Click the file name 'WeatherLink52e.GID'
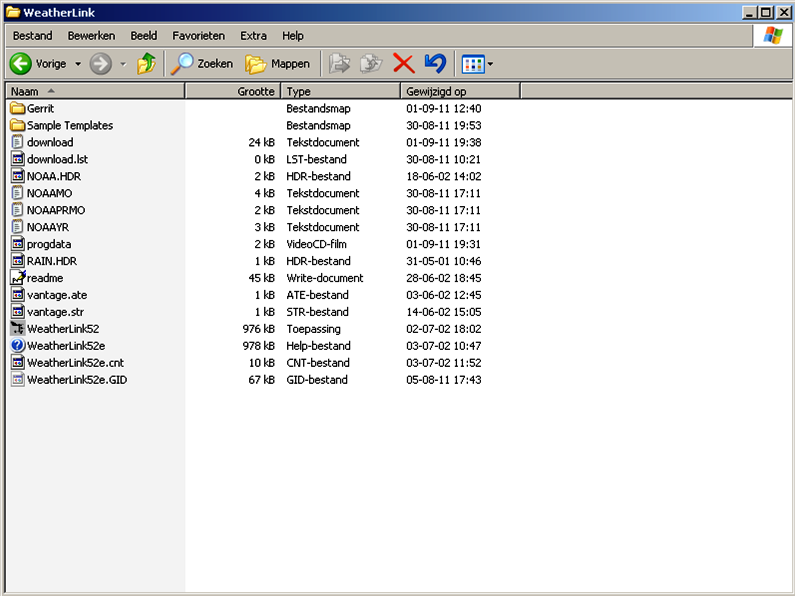 click(77, 380)
